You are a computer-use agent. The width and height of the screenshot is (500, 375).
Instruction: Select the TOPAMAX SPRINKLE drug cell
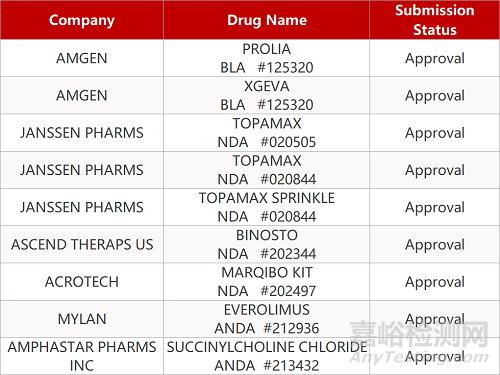click(267, 207)
